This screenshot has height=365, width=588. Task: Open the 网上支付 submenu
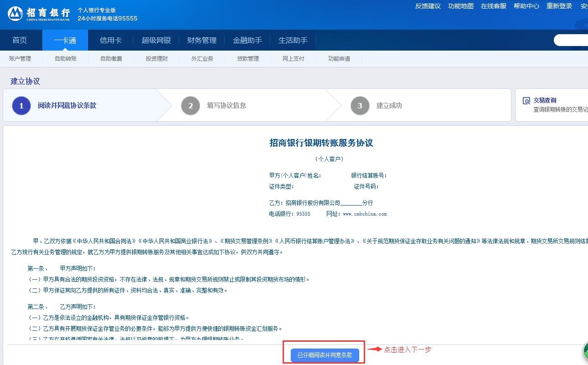click(294, 59)
